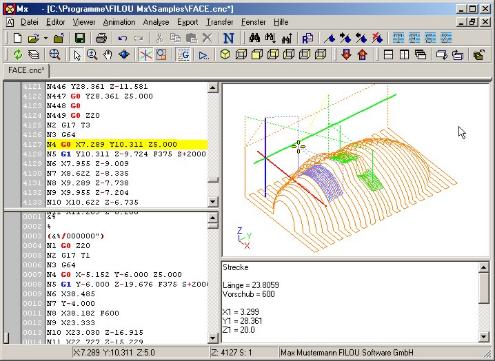
Task: Click the scissors Cut icon
Action: [x=159, y=38]
